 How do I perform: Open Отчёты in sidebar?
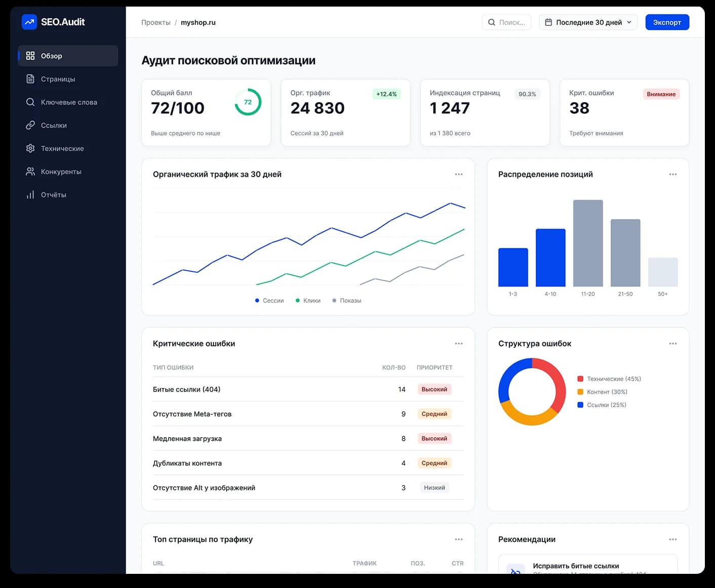tap(68, 195)
